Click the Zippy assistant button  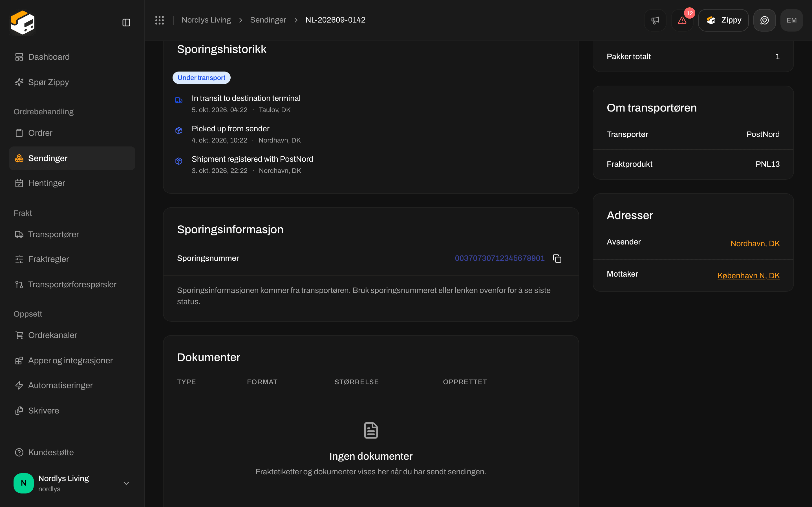(723, 20)
